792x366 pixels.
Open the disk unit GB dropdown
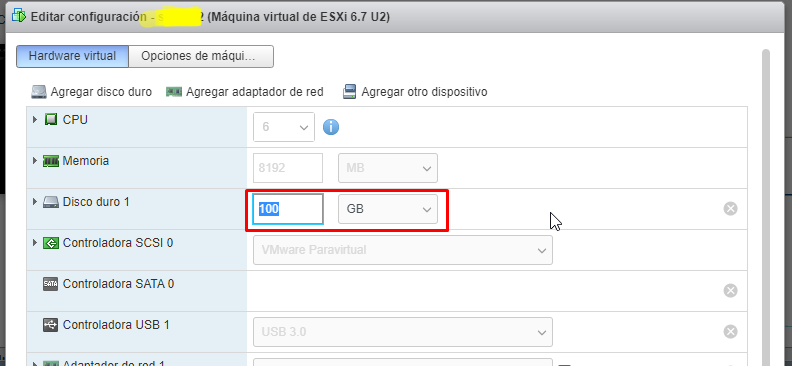point(388,209)
